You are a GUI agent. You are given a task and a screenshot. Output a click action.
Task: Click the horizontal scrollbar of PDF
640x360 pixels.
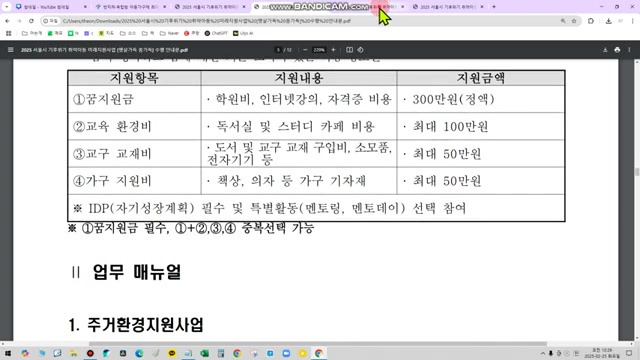(x=318, y=344)
